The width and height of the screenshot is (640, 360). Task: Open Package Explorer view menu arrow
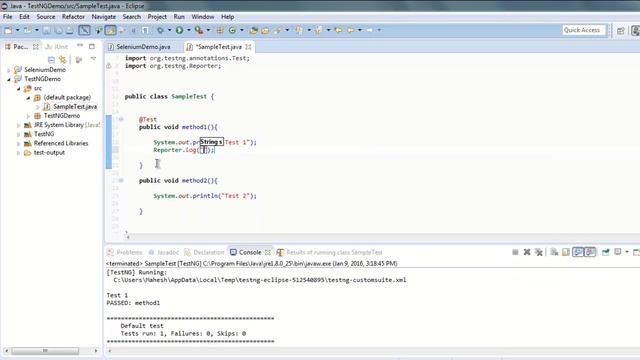click(x=93, y=59)
